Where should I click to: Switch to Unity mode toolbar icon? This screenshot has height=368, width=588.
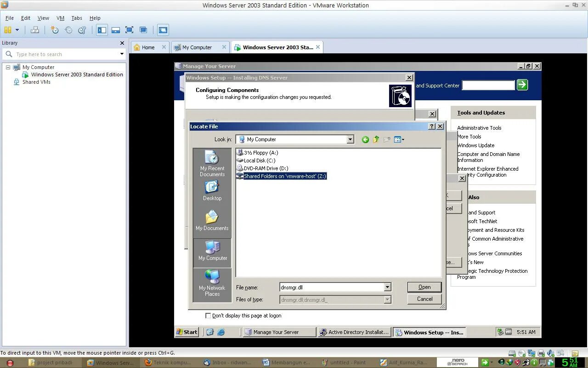coord(143,30)
